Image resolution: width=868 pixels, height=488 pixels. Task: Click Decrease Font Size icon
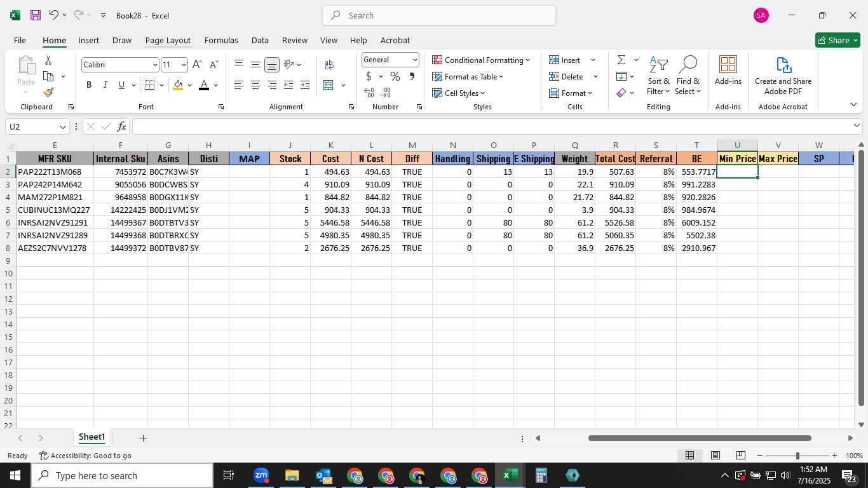point(214,65)
